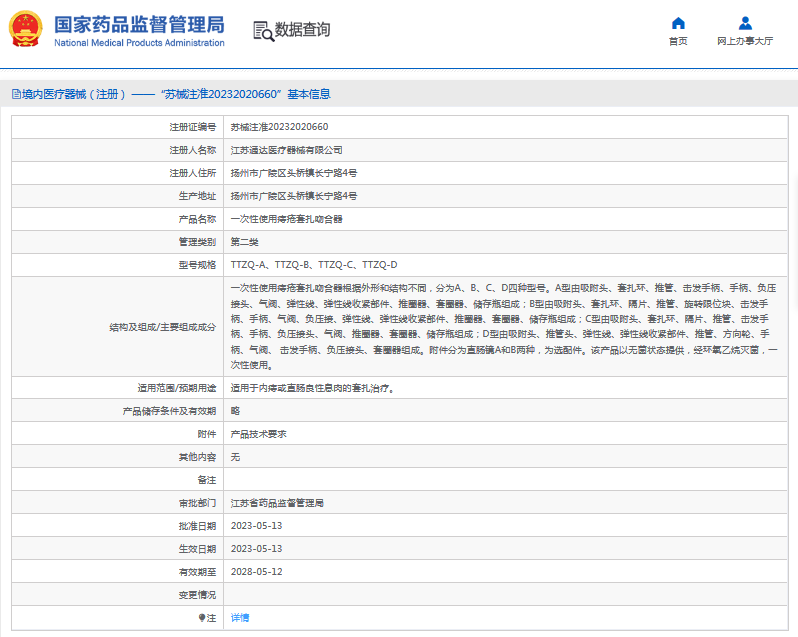The width and height of the screenshot is (798, 637).
Task: Select registration number 苏械注准20232020660 cell
Action: point(279,127)
